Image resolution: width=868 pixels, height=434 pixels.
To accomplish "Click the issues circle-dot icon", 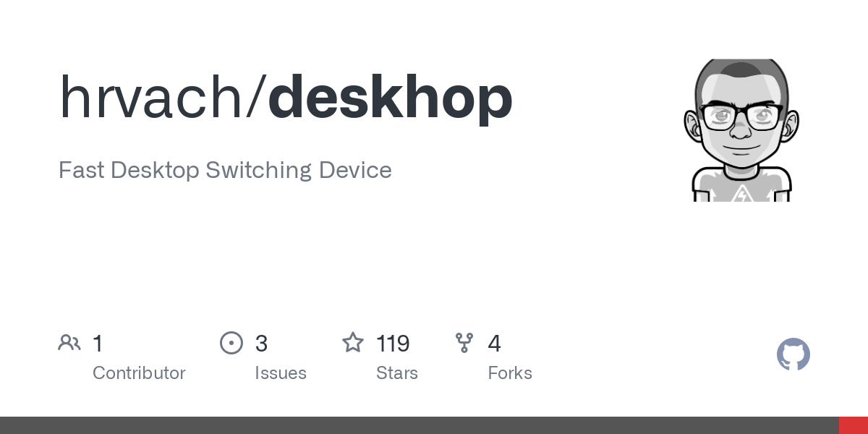I will click(x=231, y=343).
